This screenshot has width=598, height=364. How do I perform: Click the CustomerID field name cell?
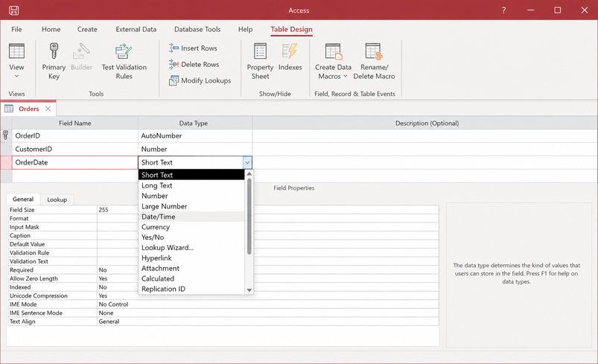click(74, 149)
